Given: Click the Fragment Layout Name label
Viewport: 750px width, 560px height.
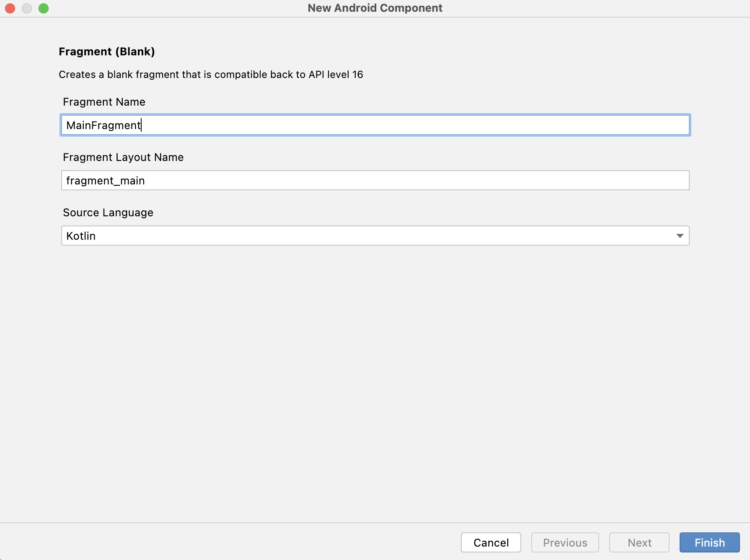Looking at the screenshot, I should pyautogui.click(x=123, y=157).
